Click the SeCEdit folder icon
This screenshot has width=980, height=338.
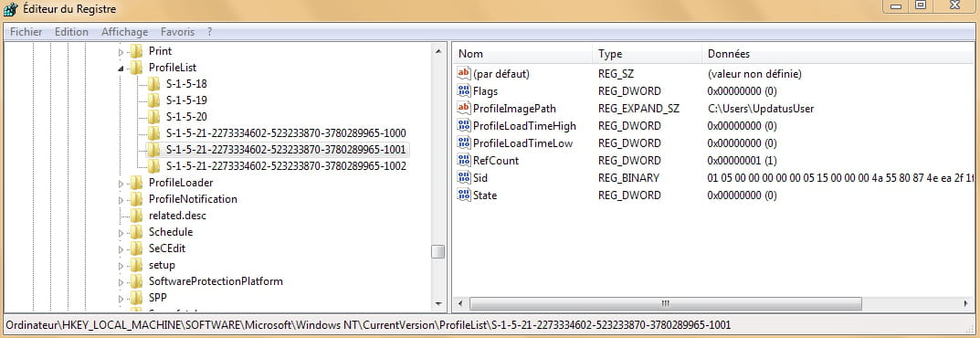point(136,248)
